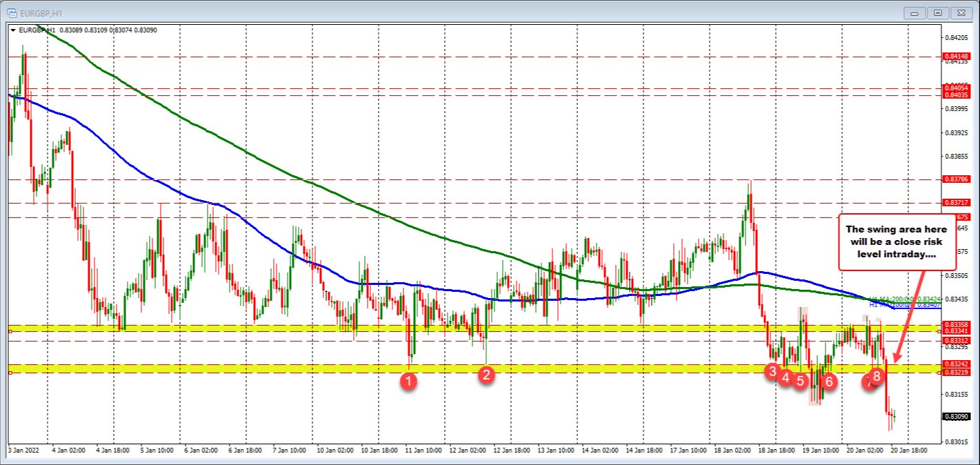Select the 0.83786 red price label
Viewport: 980px width, 465px height.
coord(957,179)
